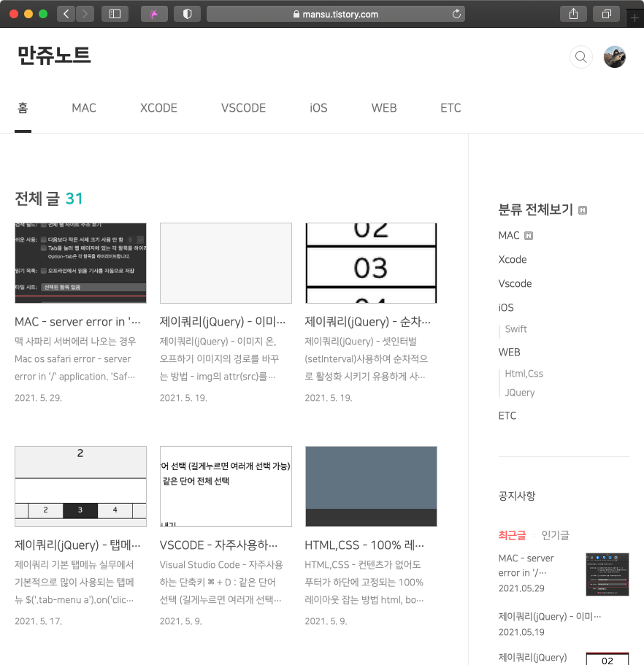This screenshot has height=665, width=644.
Task: Open the blank jQuery 이미지 post thumbnail
Action: (226, 263)
